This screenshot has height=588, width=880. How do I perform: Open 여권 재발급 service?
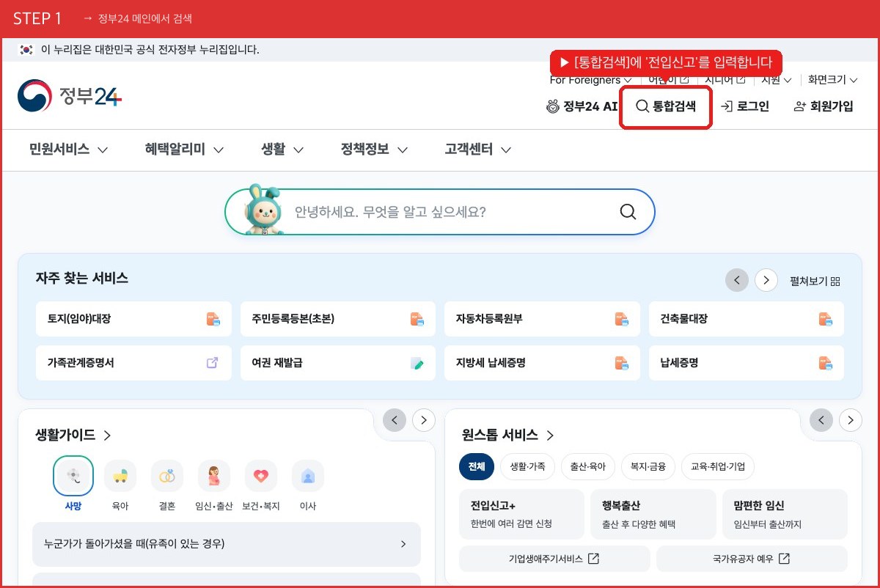point(338,362)
